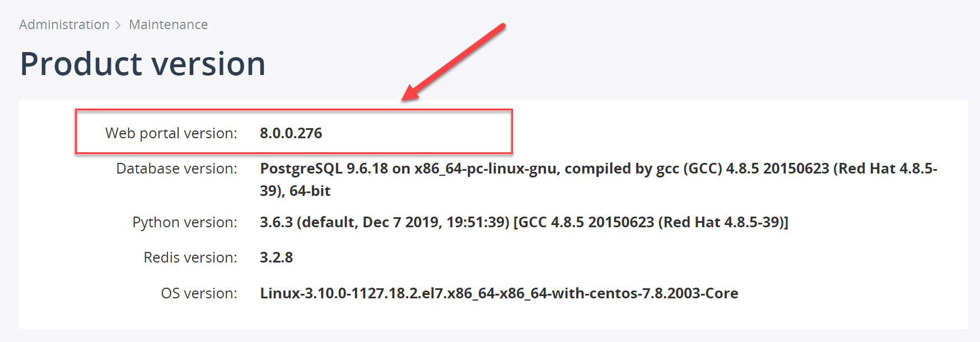Click 'compiled by gcc' in database version
Viewport: 980px width, 342px height.
[x=622, y=168]
